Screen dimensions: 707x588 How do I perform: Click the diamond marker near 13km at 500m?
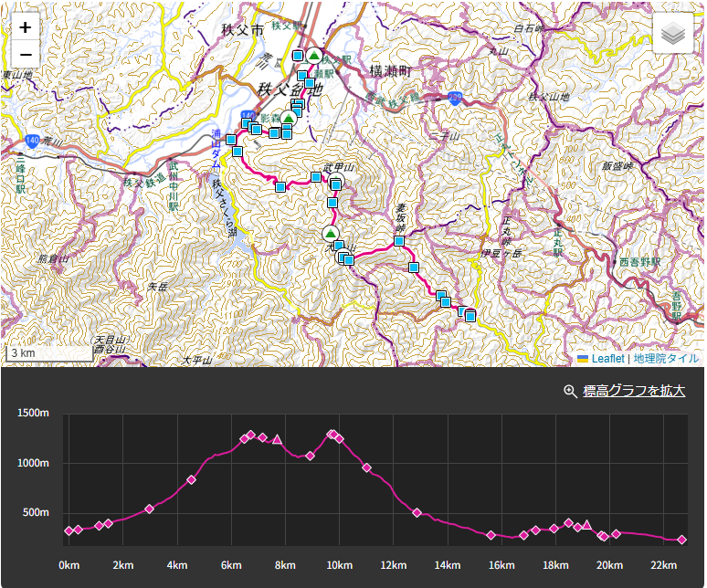(417, 512)
